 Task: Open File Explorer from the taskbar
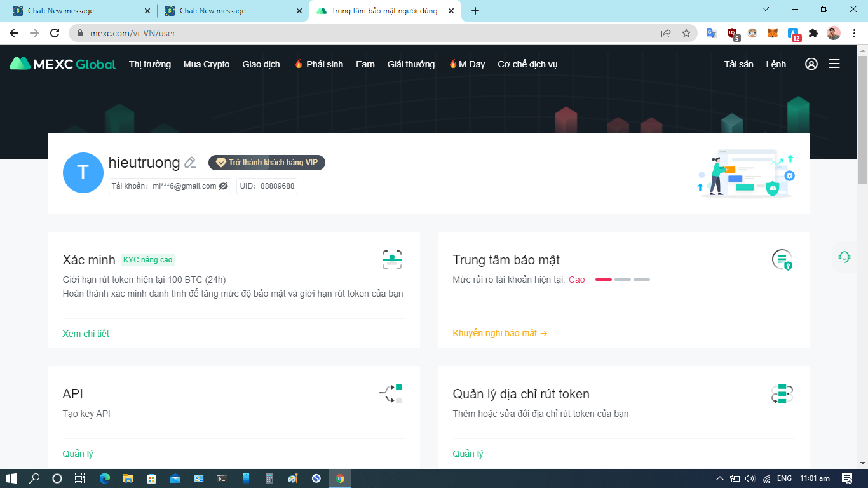click(128, 478)
